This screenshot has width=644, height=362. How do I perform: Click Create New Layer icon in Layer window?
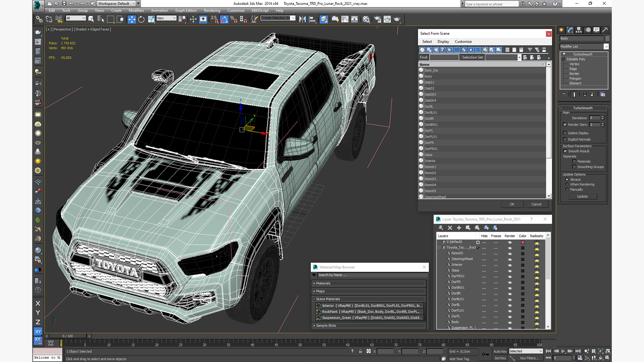441,228
